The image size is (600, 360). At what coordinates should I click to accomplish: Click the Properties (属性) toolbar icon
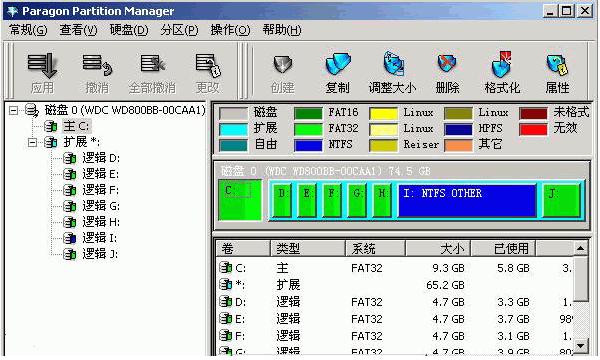(557, 65)
